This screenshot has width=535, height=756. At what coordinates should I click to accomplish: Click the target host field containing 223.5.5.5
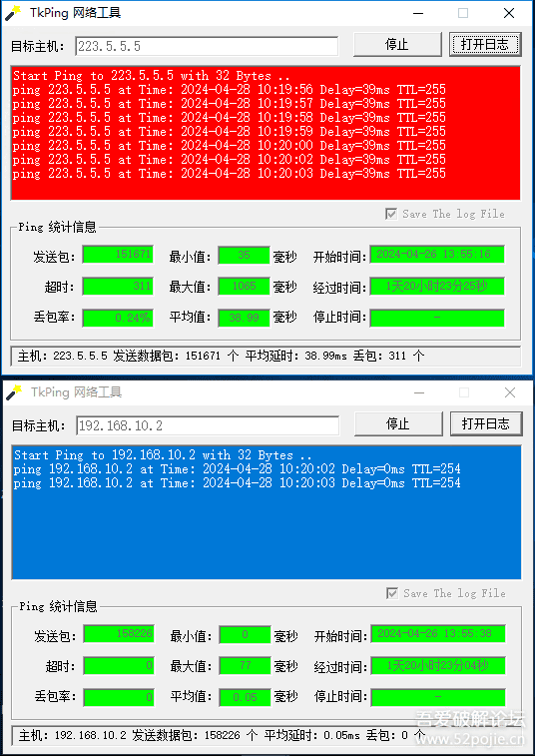click(x=207, y=46)
